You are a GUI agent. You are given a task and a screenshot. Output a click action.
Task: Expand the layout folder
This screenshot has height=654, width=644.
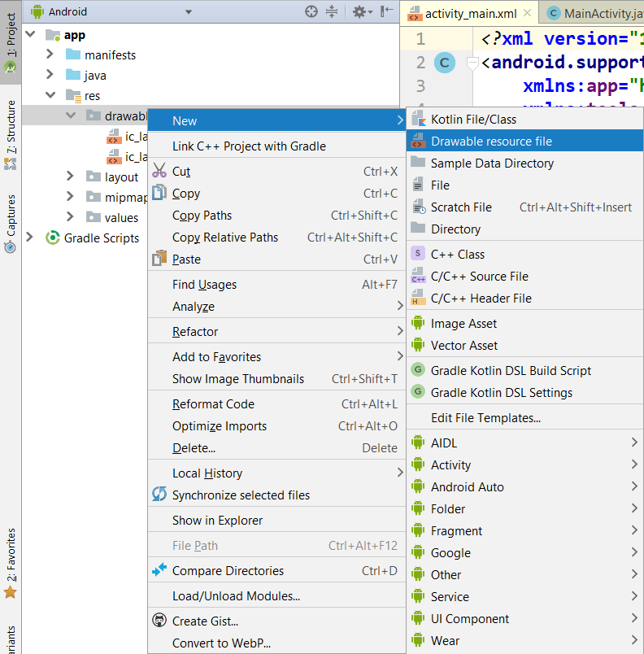click(x=70, y=176)
